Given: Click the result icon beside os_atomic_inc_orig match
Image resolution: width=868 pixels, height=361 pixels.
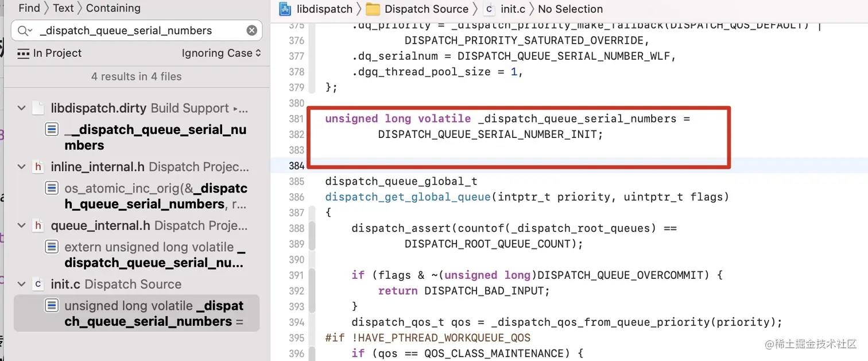Looking at the screenshot, I should click(51, 187).
